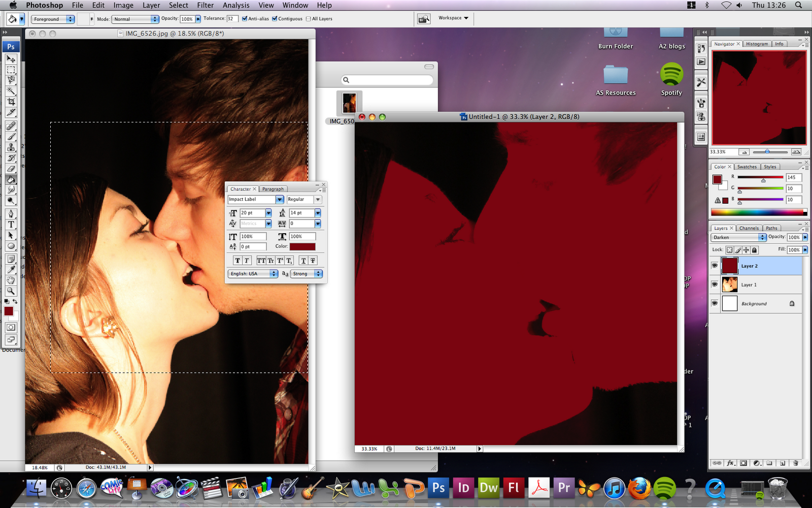Toggle lock all for layer

(755, 250)
